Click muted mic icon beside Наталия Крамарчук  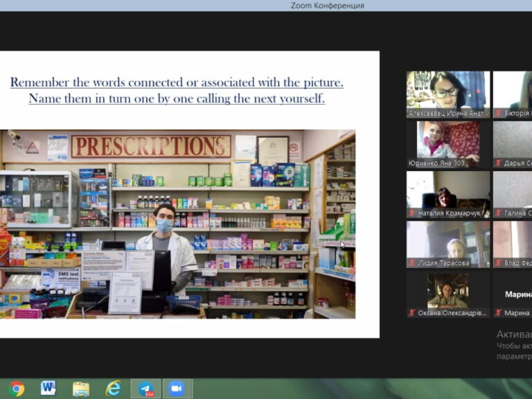coord(411,213)
